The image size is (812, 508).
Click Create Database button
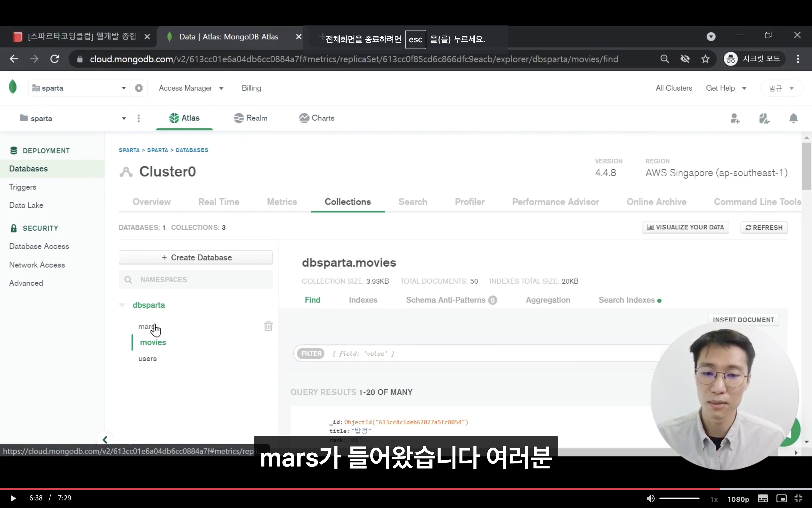[x=196, y=257]
